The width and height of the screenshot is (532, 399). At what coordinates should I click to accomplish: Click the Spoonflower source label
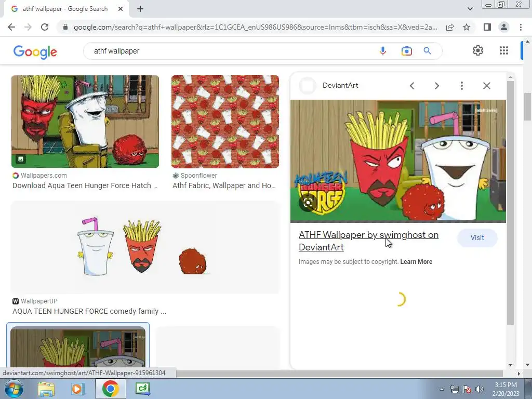[x=198, y=176]
